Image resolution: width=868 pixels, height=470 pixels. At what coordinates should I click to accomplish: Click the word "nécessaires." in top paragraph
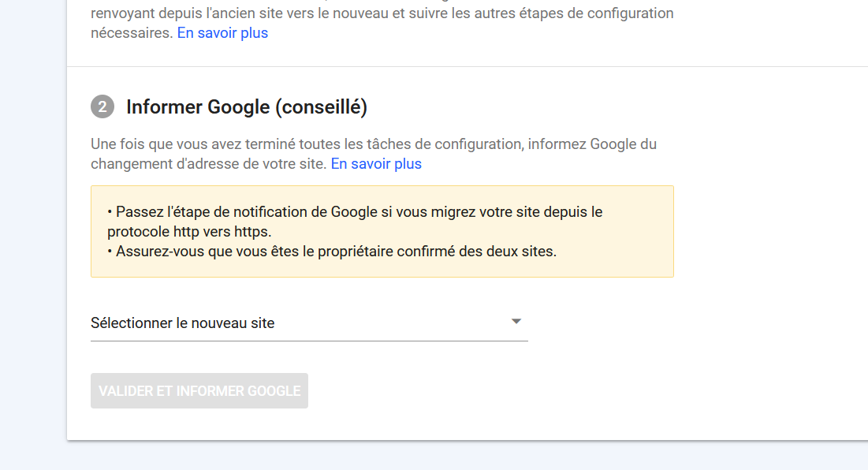click(x=132, y=33)
